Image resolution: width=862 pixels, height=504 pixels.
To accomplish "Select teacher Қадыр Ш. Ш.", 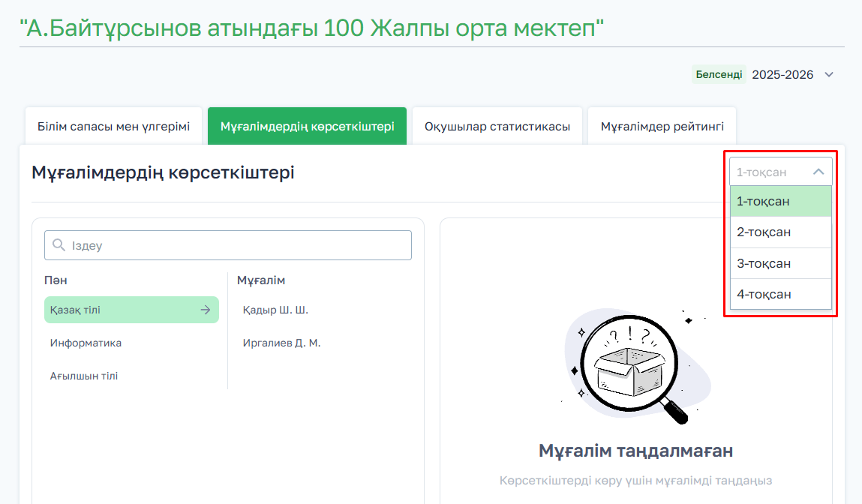I will pyautogui.click(x=275, y=310).
